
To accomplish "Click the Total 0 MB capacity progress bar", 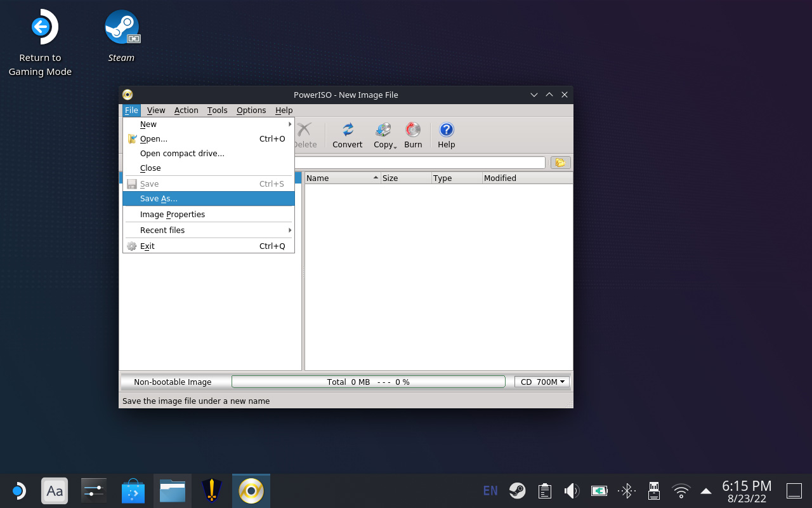I will [369, 382].
